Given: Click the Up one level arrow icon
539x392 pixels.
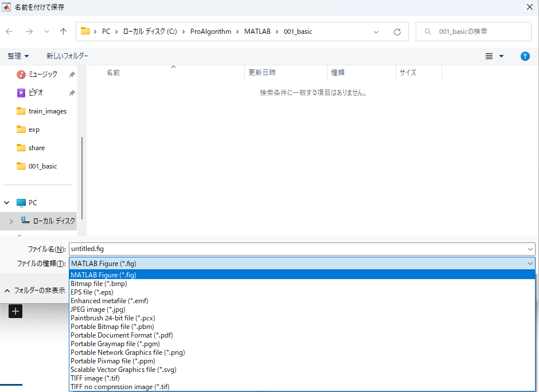Looking at the screenshot, I should [x=63, y=32].
